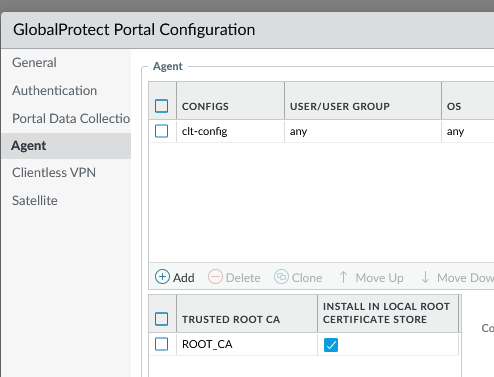
Task: Go to the Clientless VPN tab
Action: click(x=54, y=173)
